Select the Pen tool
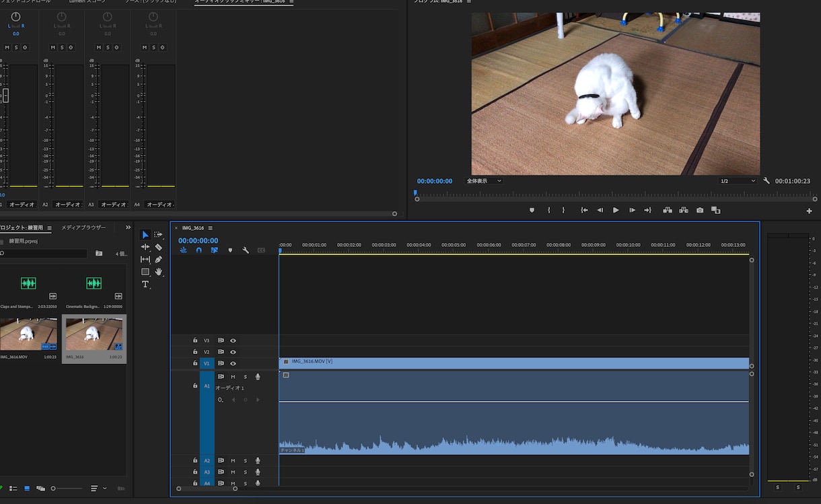 point(158,259)
